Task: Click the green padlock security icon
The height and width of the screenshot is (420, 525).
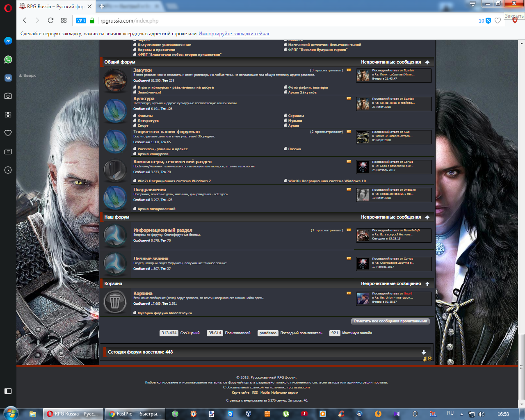Action: 92,21
